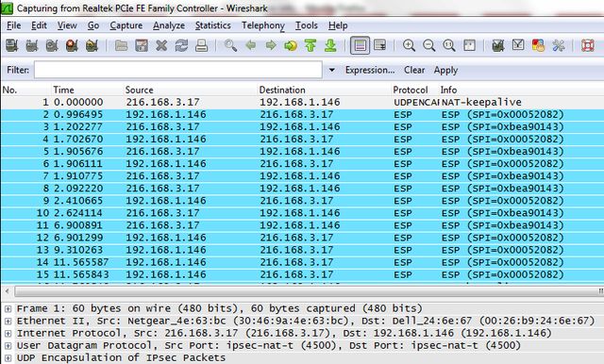
Task: Open the Help menu
Action: 338,25
